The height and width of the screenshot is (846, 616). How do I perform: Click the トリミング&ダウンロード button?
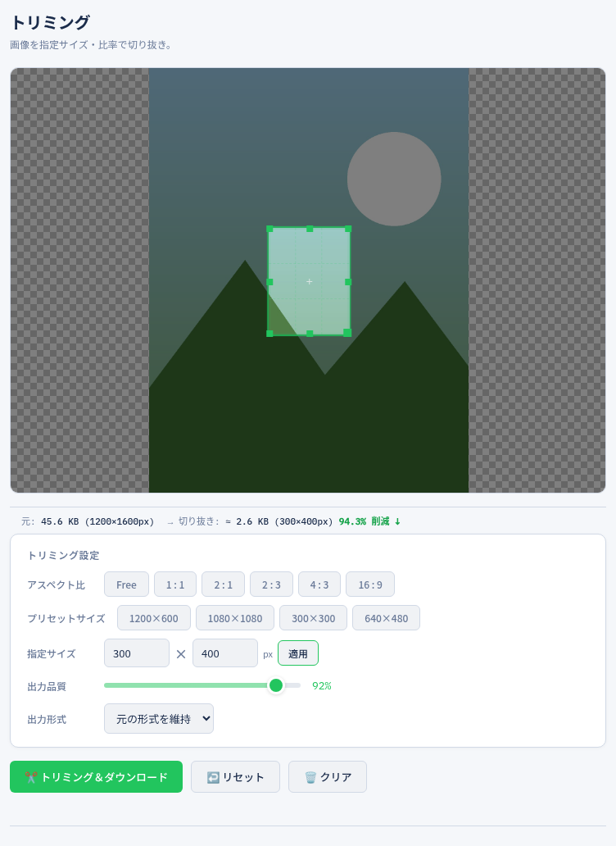click(x=96, y=777)
